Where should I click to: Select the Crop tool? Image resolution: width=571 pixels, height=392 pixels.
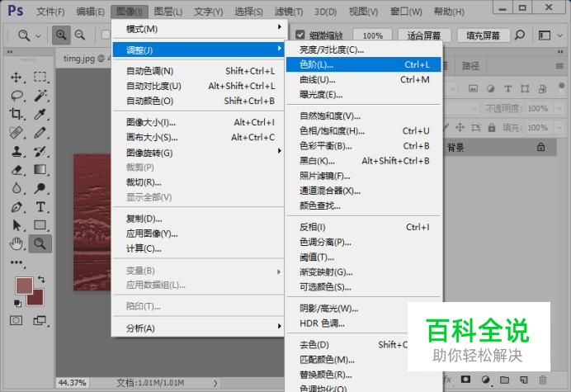pyautogui.click(x=17, y=114)
